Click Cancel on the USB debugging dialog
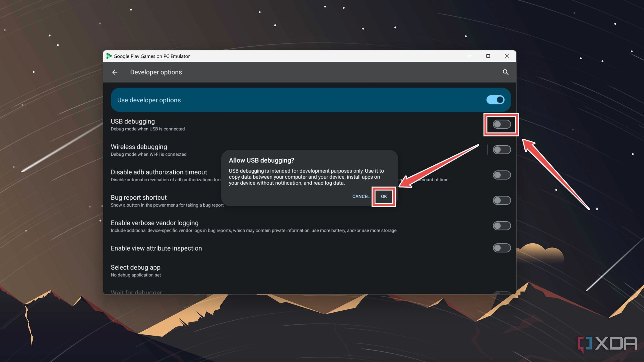This screenshot has width=644, height=362. [361, 196]
